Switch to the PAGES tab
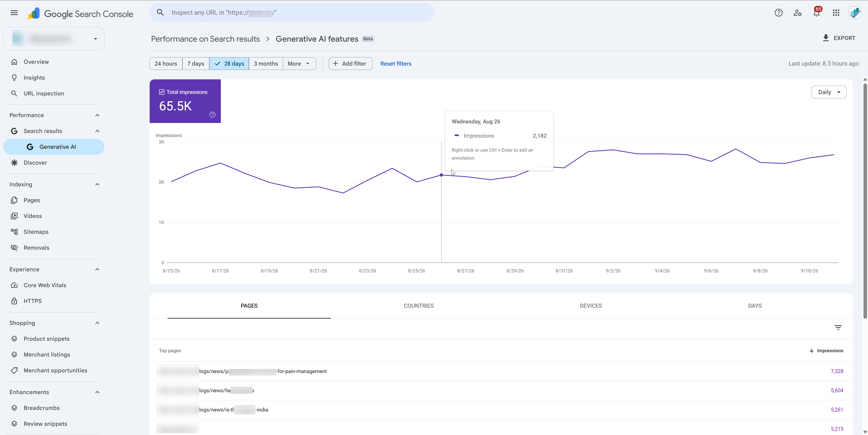The height and width of the screenshot is (435, 868). (x=249, y=306)
